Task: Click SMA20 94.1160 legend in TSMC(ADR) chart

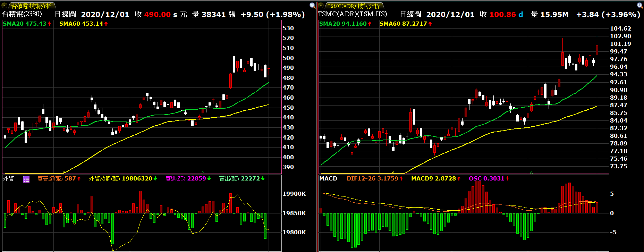Action: coord(345,24)
